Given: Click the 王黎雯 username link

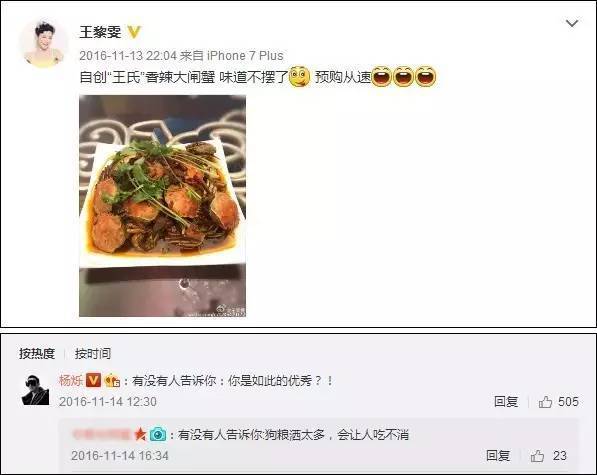Looking at the screenshot, I should tap(101, 32).
